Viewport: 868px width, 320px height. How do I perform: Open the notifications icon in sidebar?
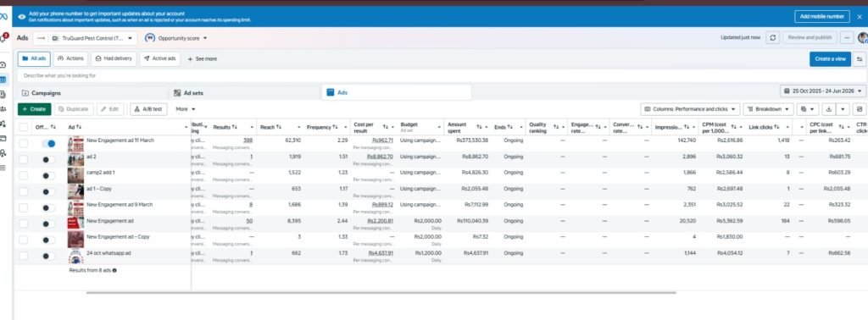click(x=4, y=38)
